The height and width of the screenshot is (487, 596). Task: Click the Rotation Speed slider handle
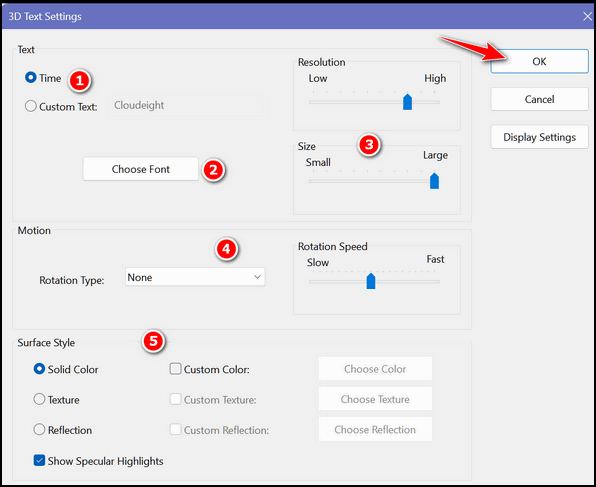click(371, 281)
